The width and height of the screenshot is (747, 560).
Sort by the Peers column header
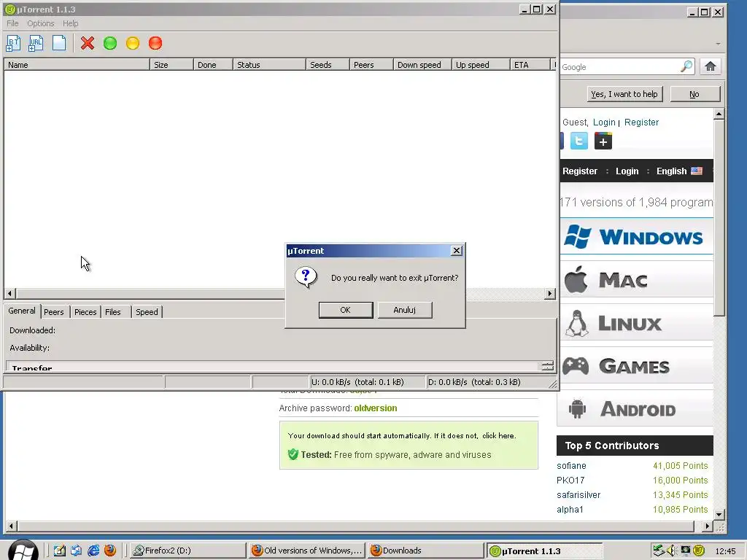coord(371,65)
